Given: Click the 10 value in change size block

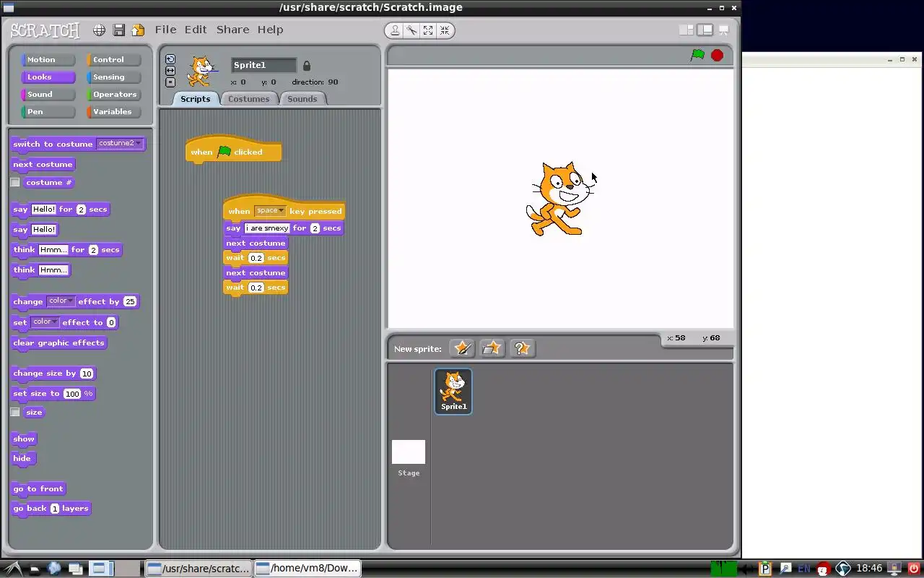Looking at the screenshot, I should 87,374.
